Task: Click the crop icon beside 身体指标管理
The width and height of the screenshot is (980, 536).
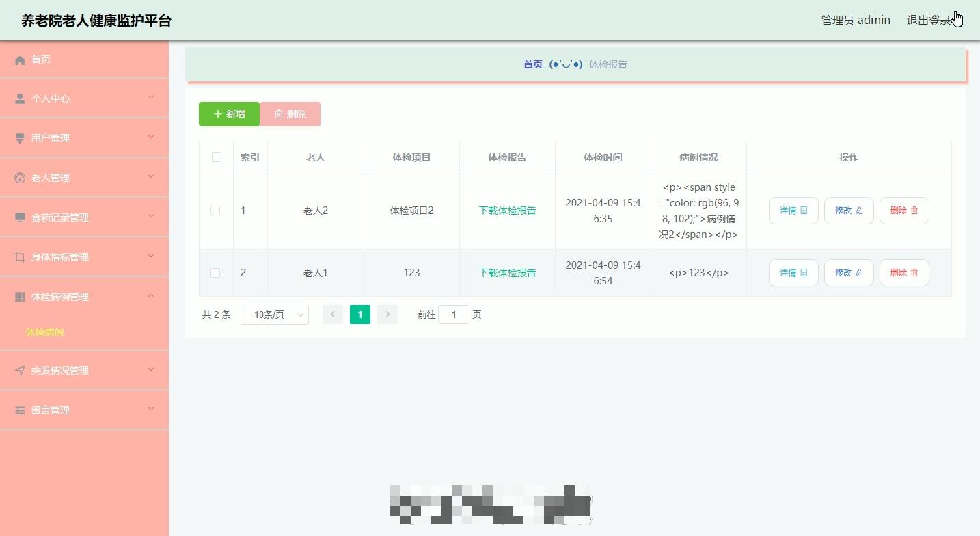Action: point(20,257)
